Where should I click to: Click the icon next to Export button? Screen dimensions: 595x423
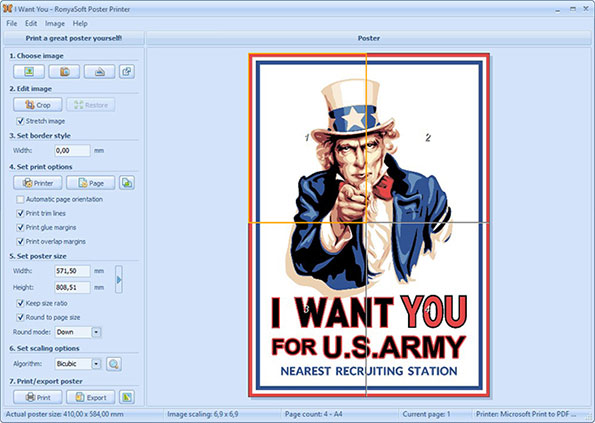[127, 397]
